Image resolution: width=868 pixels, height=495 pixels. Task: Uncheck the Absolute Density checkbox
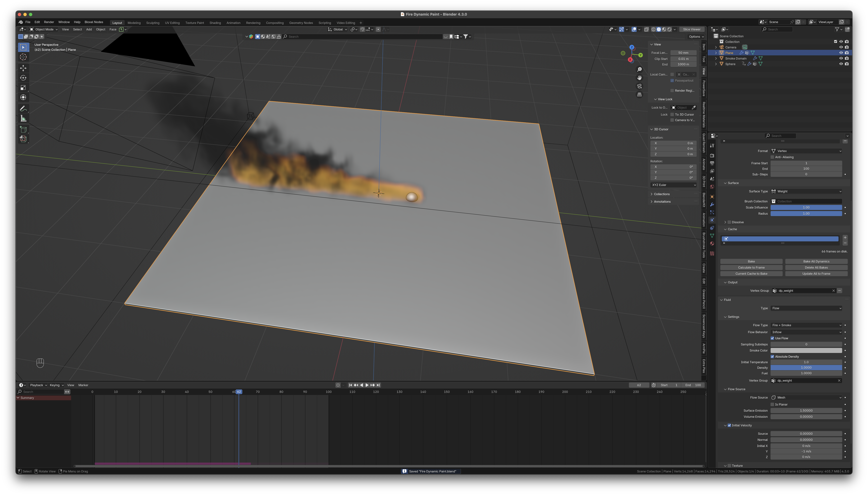coord(772,357)
